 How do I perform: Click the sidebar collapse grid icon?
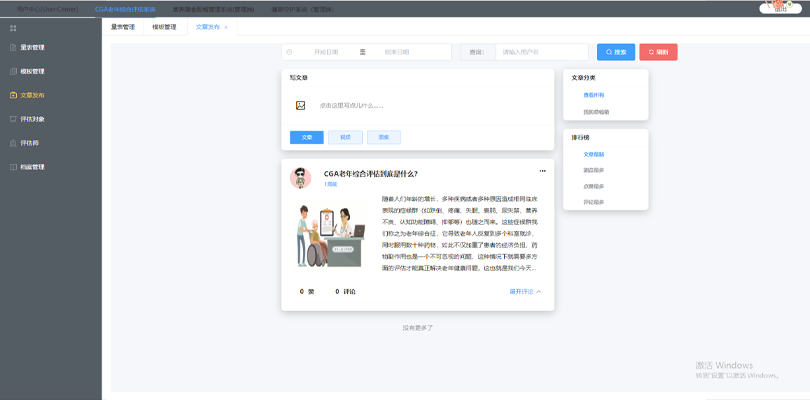point(13,27)
